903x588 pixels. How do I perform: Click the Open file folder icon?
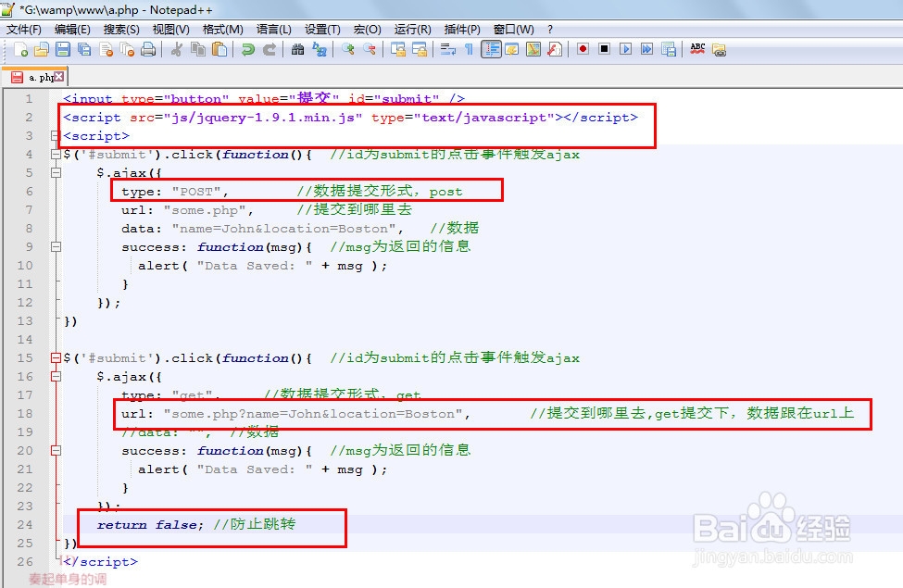[x=42, y=49]
